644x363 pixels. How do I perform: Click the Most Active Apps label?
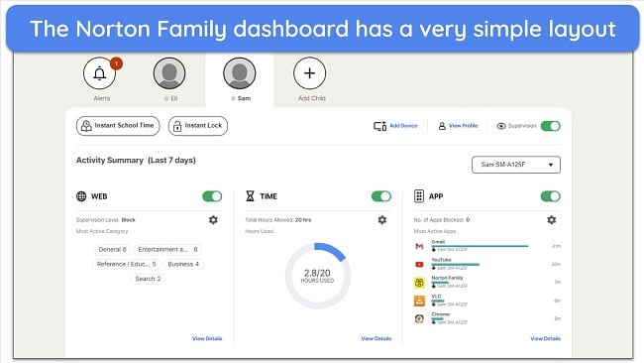435,231
